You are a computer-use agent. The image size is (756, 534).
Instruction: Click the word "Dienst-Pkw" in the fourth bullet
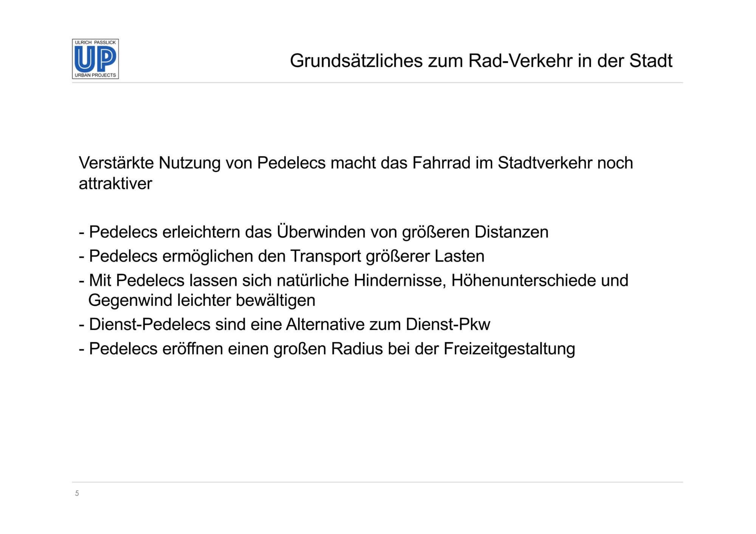point(448,325)
